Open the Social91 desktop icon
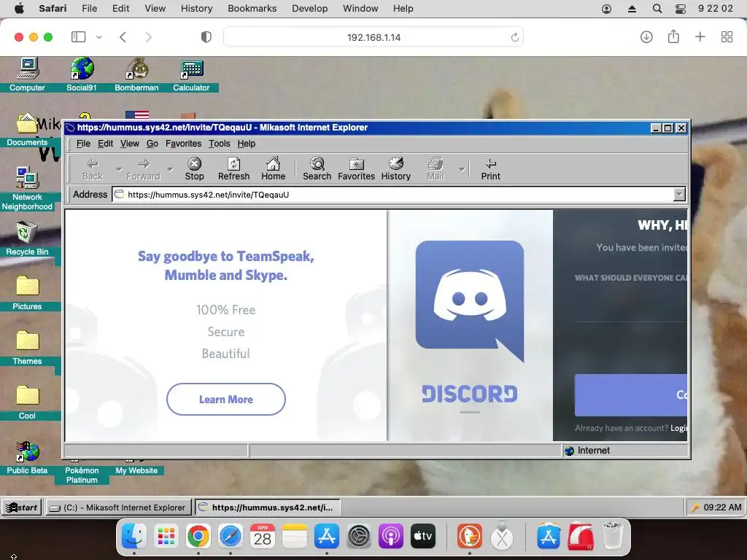The image size is (747, 560). point(82,74)
